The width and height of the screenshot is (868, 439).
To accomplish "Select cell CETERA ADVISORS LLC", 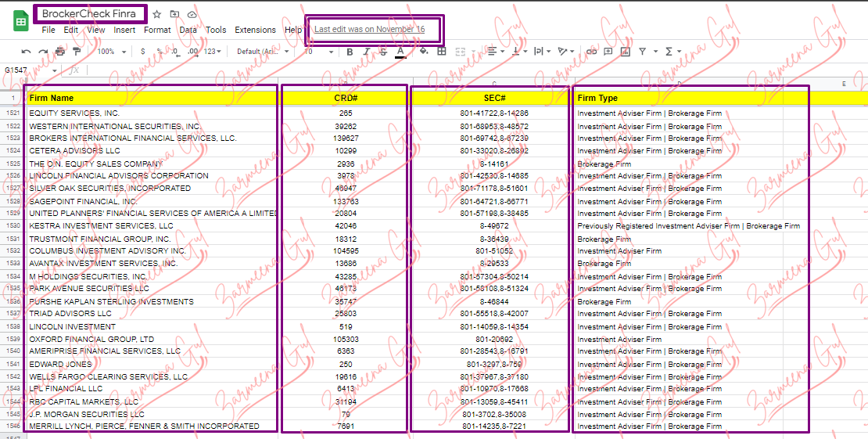I will pyautogui.click(x=151, y=151).
